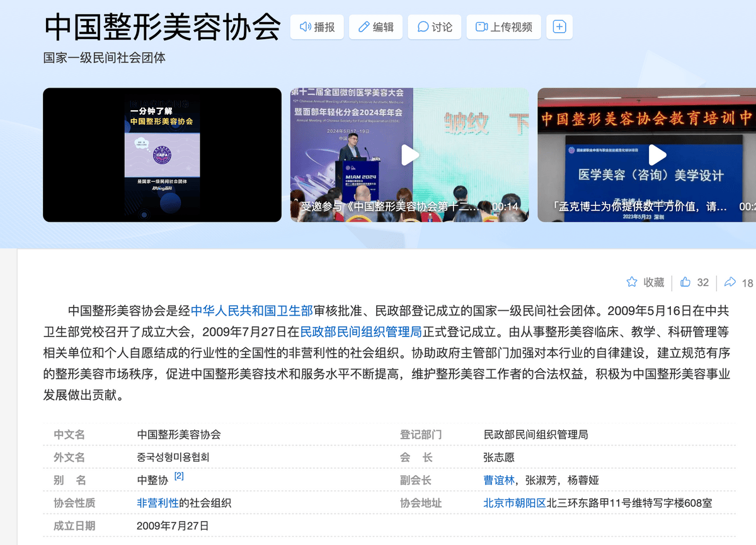This screenshot has width=756, height=545.
Task: Open the 曹谊林 vice president link
Action: pos(500,480)
